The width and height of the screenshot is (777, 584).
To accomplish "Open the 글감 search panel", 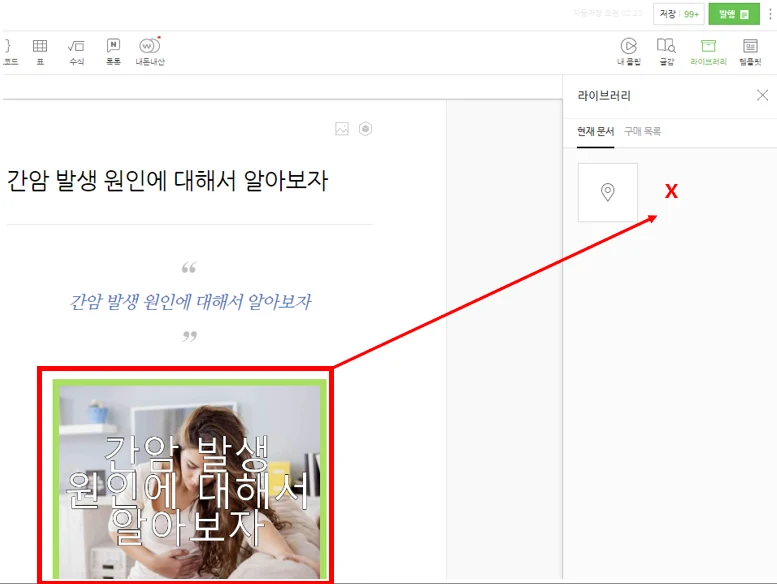I will [x=666, y=52].
